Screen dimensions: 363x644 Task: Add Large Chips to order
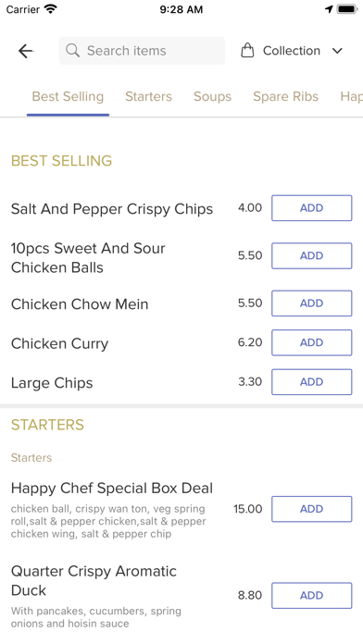(312, 382)
